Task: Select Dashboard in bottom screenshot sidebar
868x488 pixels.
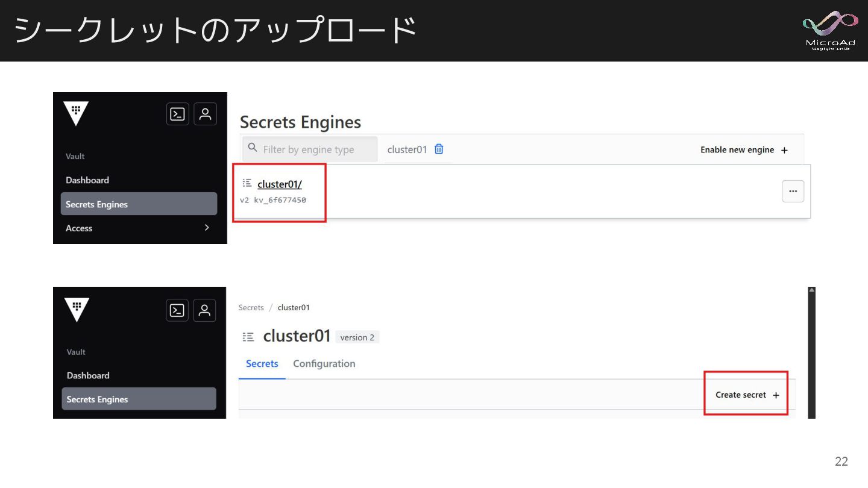Action: (x=88, y=375)
